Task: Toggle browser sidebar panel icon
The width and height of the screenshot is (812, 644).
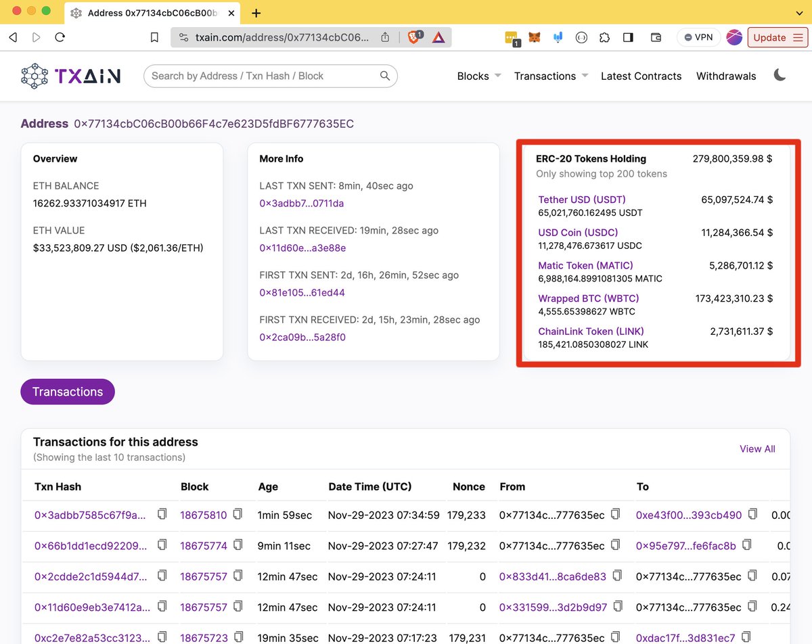Action: (x=628, y=38)
